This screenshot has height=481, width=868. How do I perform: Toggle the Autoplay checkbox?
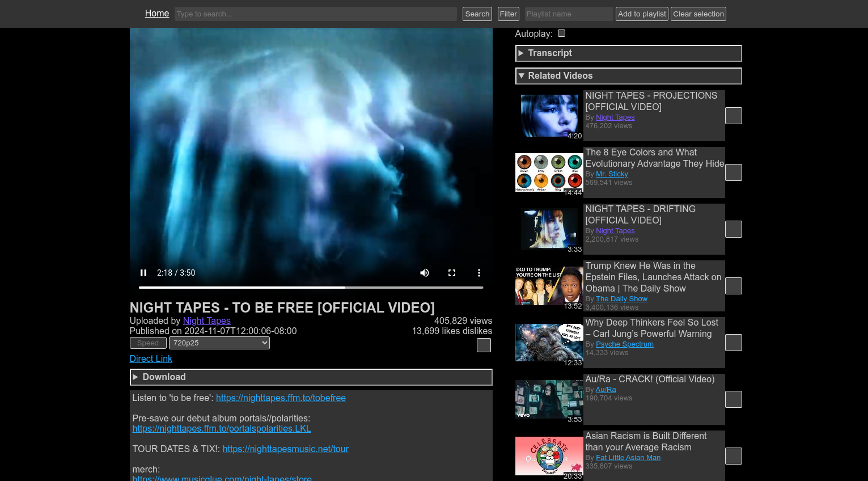click(561, 33)
